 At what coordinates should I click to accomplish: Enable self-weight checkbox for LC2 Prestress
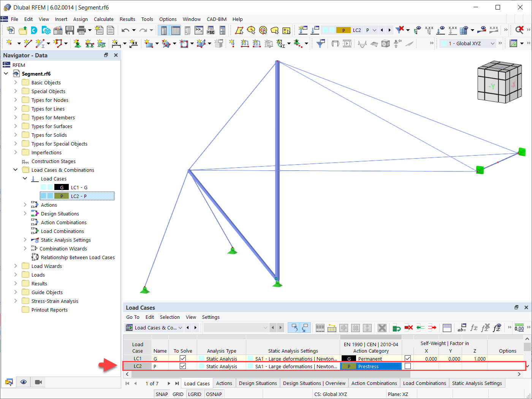pyautogui.click(x=408, y=366)
